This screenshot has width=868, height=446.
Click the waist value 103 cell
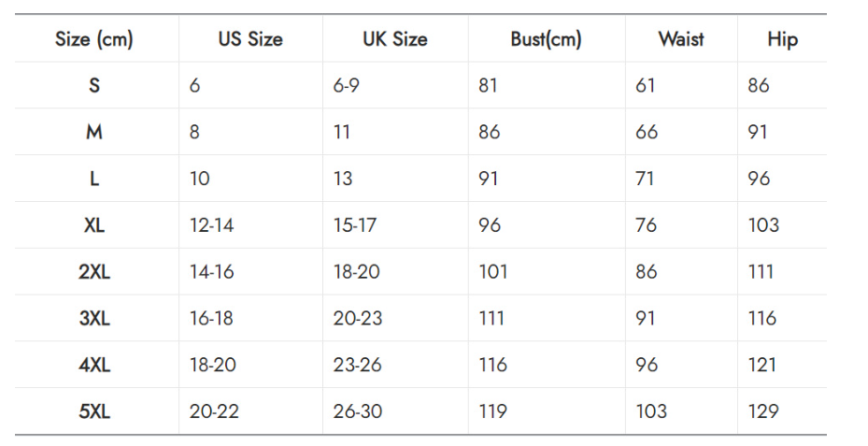651,411
